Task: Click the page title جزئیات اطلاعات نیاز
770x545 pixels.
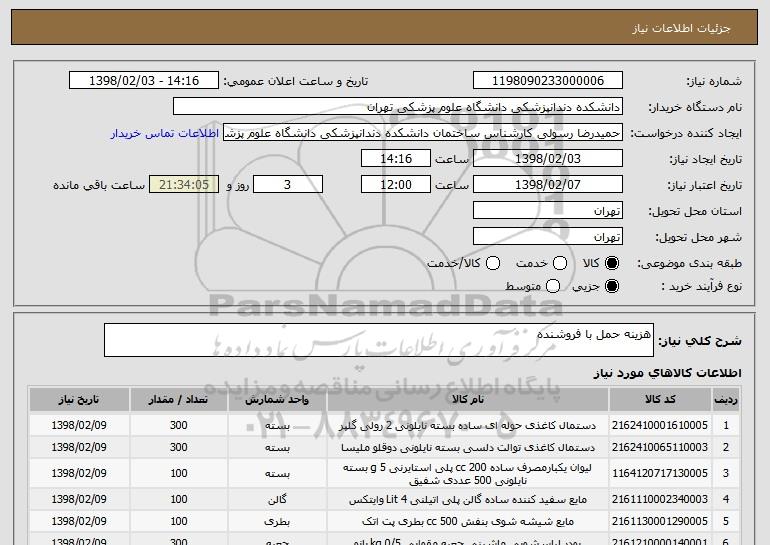Action: 681,28
